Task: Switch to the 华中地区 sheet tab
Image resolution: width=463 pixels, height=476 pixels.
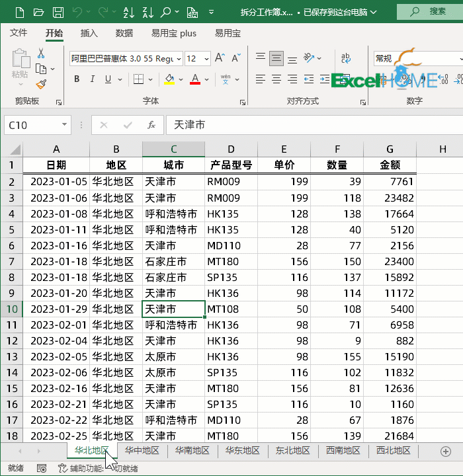Action: tap(142, 450)
